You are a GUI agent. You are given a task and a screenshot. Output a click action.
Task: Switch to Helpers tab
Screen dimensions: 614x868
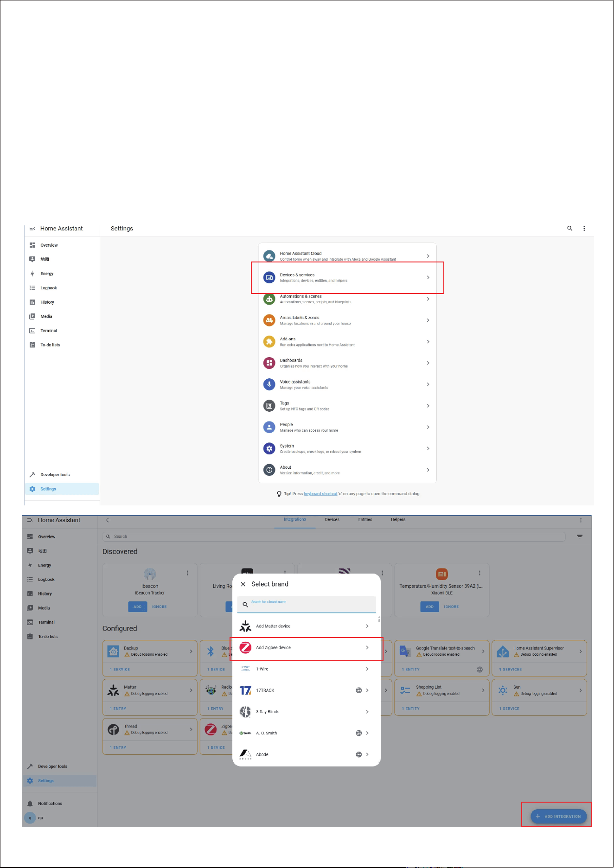click(x=398, y=520)
